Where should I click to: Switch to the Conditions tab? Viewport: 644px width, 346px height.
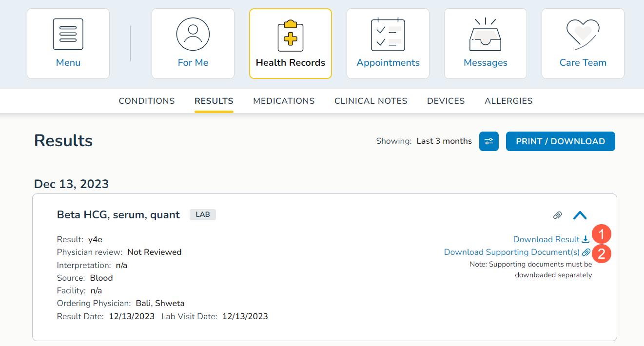click(147, 101)
